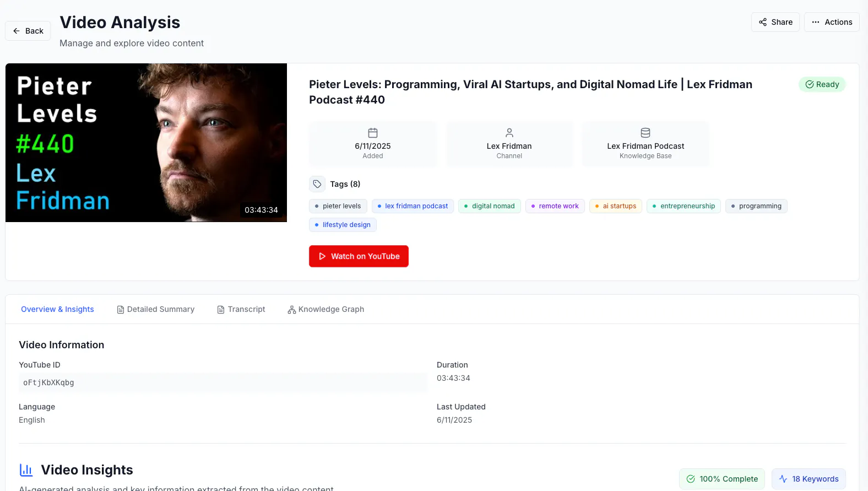The width and height of the screenshot is (868, 491).
Task: Switch to the Overview & Insights tab
Action: click(x=57, y=309)
